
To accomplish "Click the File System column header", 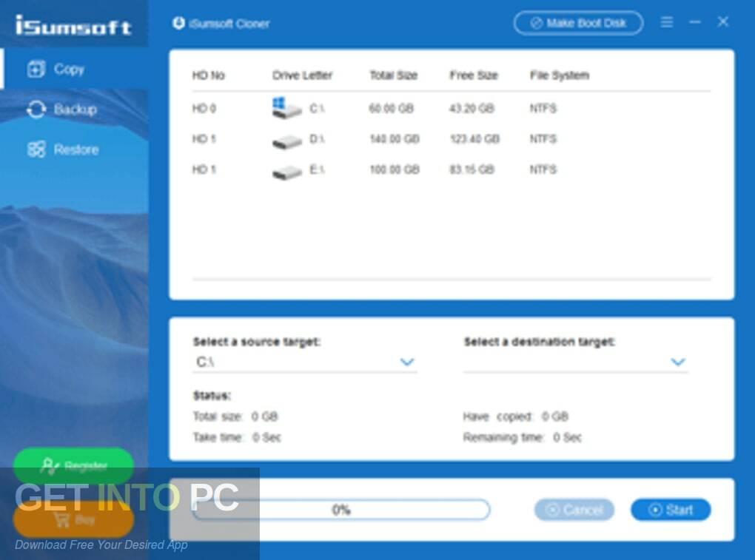I will [x=560, y=75].
